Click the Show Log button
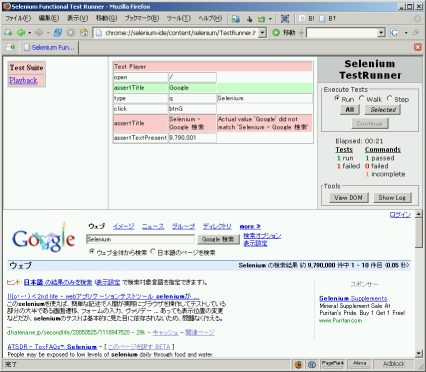The image size is (426, 372). (392, 198)
